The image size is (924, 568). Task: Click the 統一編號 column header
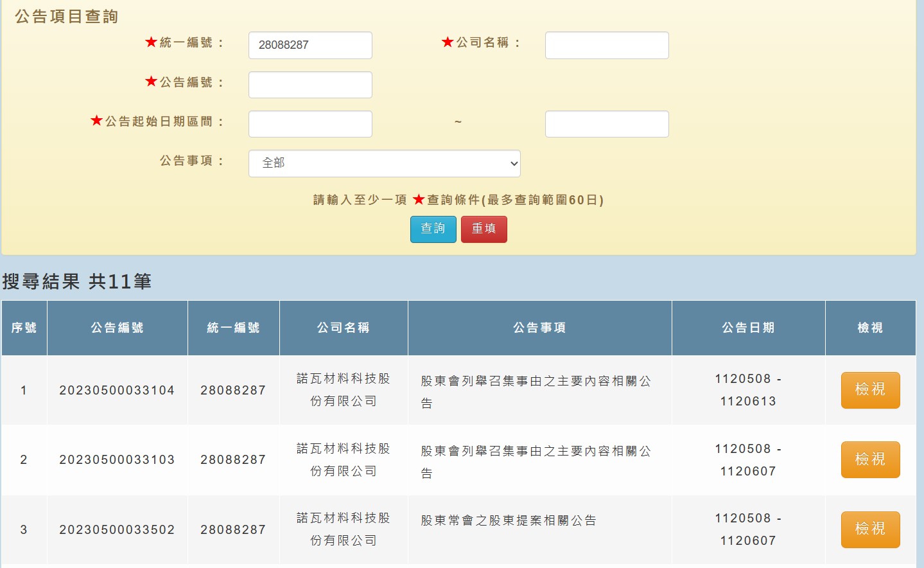tap(233, 328)
